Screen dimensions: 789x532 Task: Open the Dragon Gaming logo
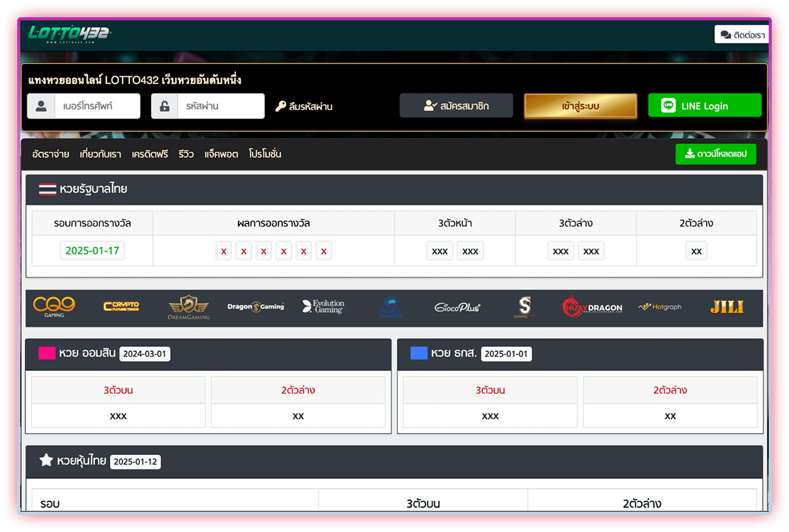[x=256, y=307]
